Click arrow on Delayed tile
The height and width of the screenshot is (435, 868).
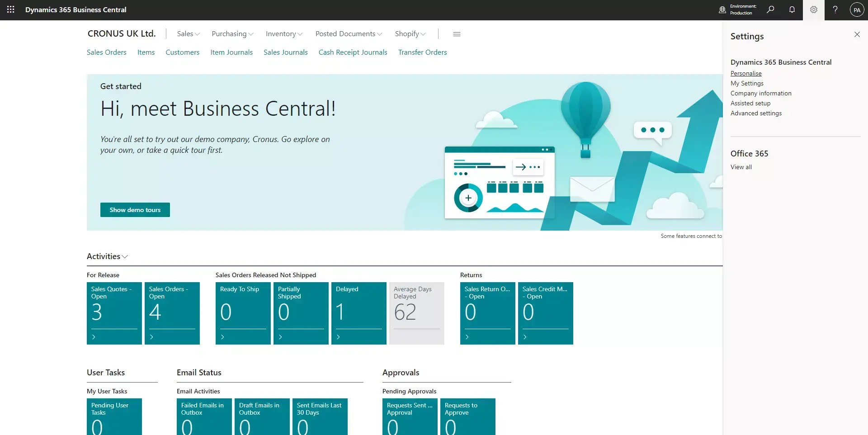tap(338, 337)
